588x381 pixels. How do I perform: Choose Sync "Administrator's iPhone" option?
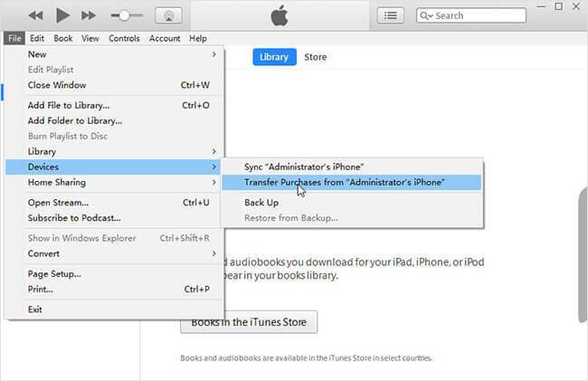tap(304, 167)
